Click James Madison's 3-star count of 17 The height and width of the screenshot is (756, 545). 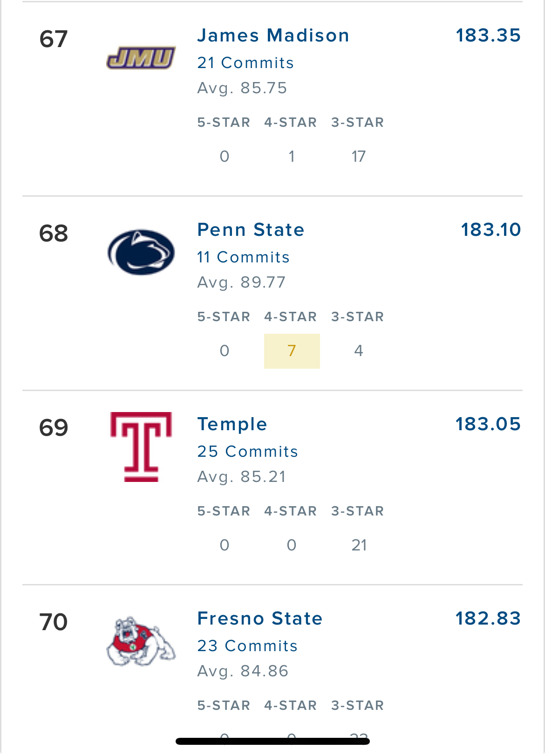pyautogui.click(x=359, y=157)
